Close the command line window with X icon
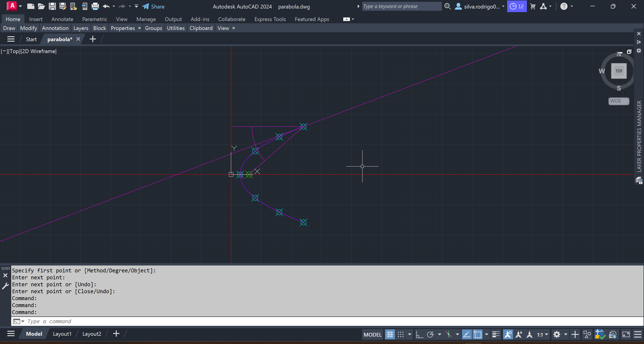This screenshot has height=344, width=644. coord(5,275)
